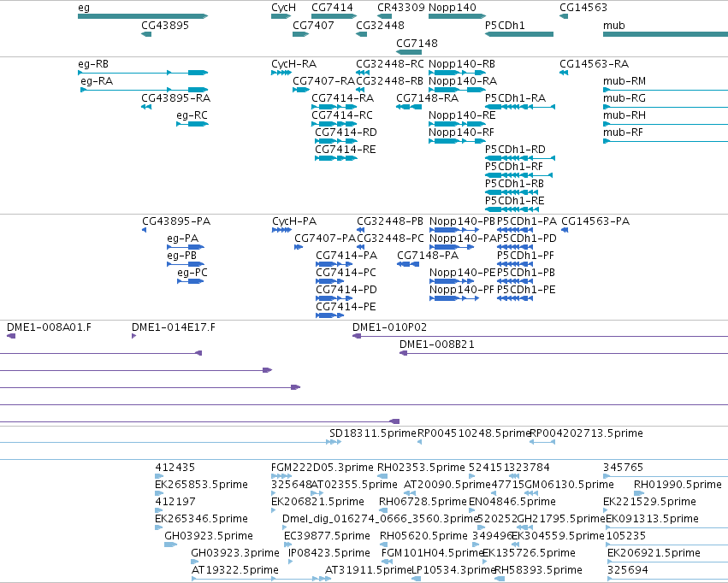
Task: Select the CG7414-RE transcript label
Action: tap(346, 150)
